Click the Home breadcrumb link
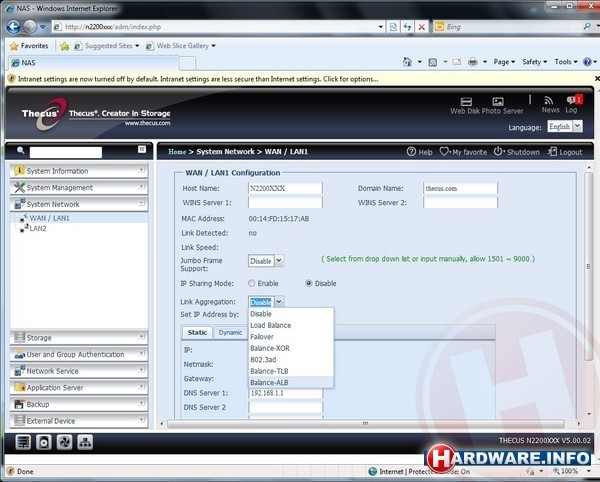 pos(177,152)
